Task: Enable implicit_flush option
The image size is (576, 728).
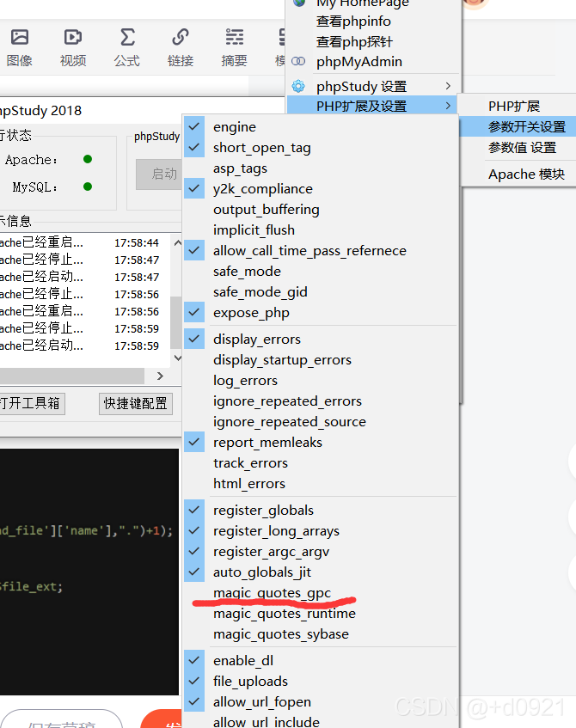Action: click(x=321, y=229)
